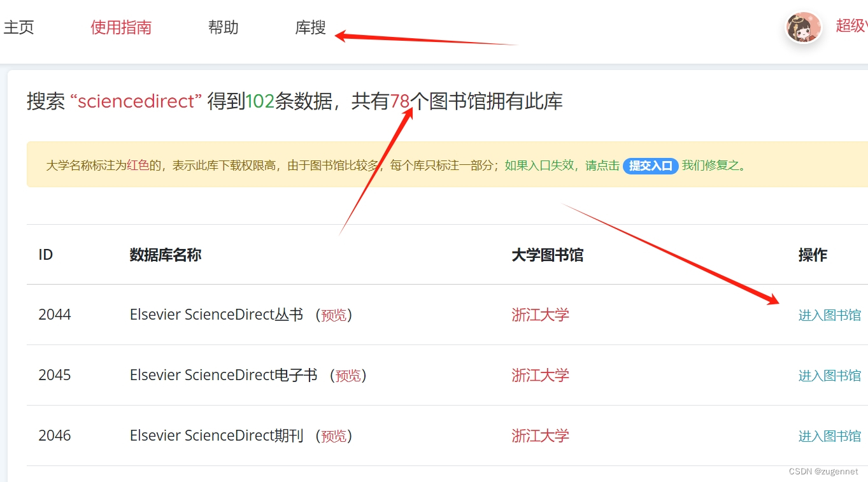Click the blue 提交入口 button
The height and width of the screenshot is (482, 868).
tap(650, 166)
